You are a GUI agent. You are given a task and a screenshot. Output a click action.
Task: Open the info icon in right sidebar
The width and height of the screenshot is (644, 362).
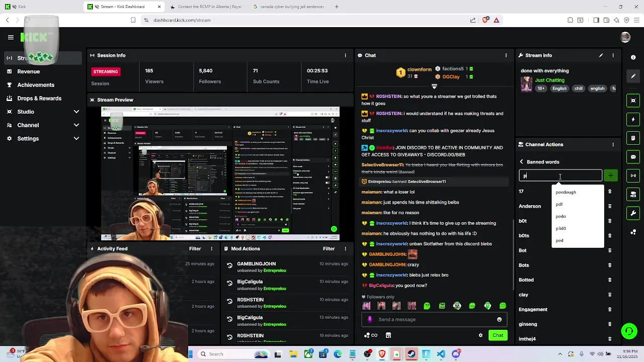[x=633, y=57]
